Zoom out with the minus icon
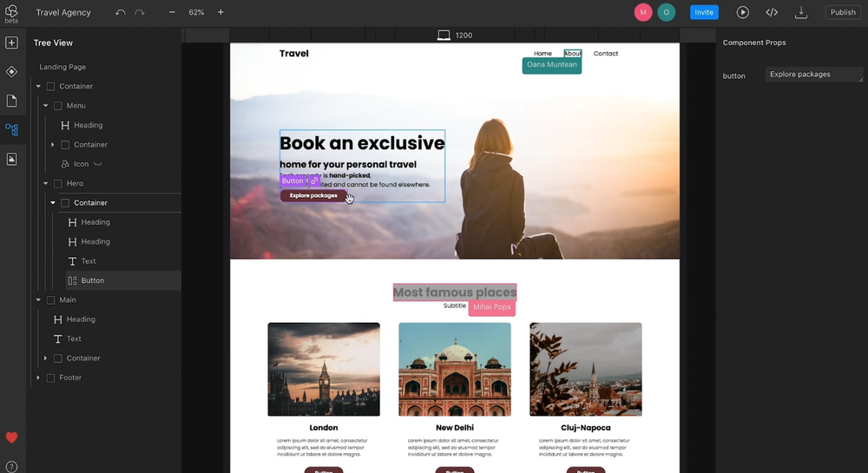This screenshot has height=473, width=868. (172, 12)
